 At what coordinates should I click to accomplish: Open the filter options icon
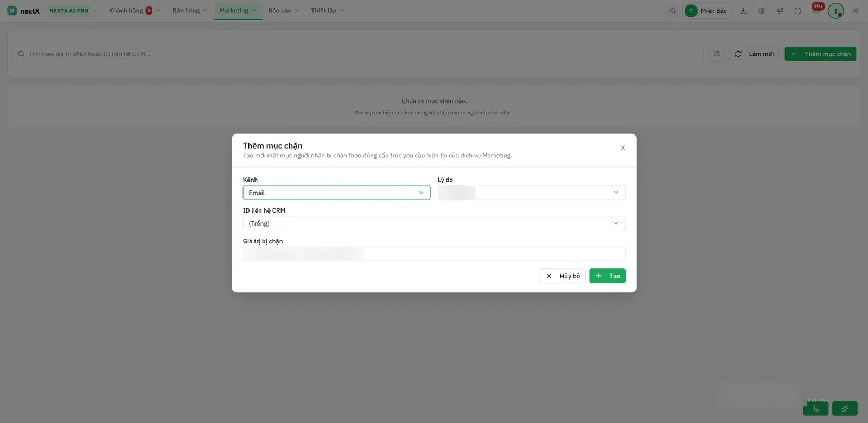click(717, 54)
